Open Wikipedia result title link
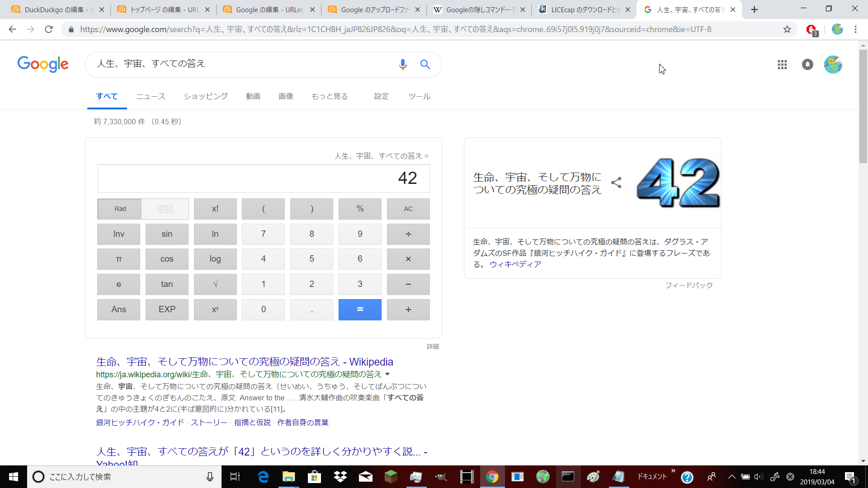This screenshot has width=868, height=488. tap(245, 362)
